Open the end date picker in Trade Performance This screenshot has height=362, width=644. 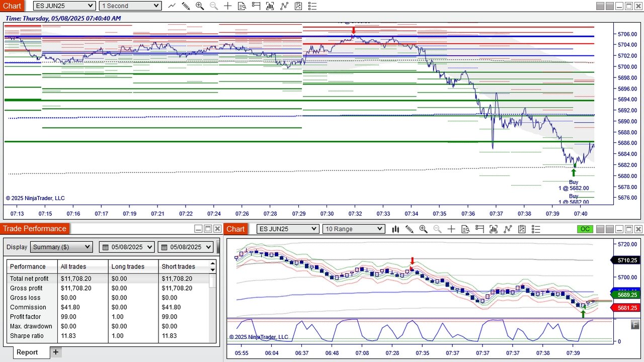(x=186, y=247)
